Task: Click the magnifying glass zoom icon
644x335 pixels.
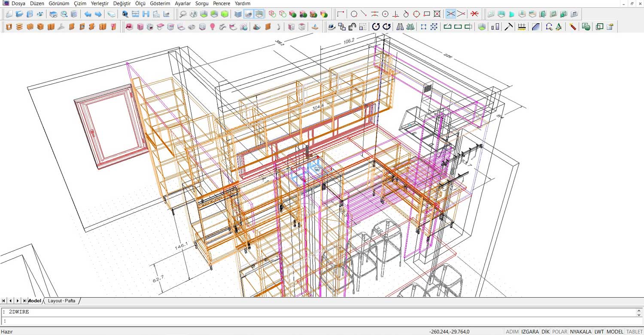Action: point(183,14)
